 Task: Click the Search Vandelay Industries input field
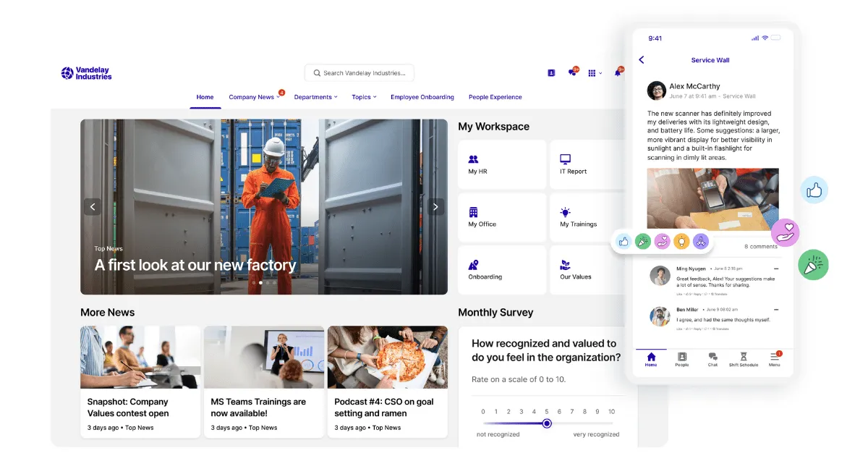click(x=359, y=72)
